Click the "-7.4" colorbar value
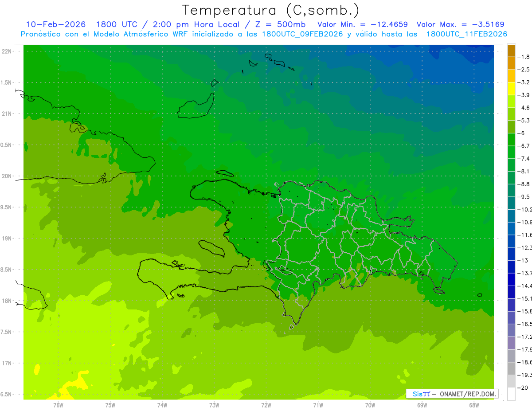Screen dimensions: 532x411 click(524, 159)
